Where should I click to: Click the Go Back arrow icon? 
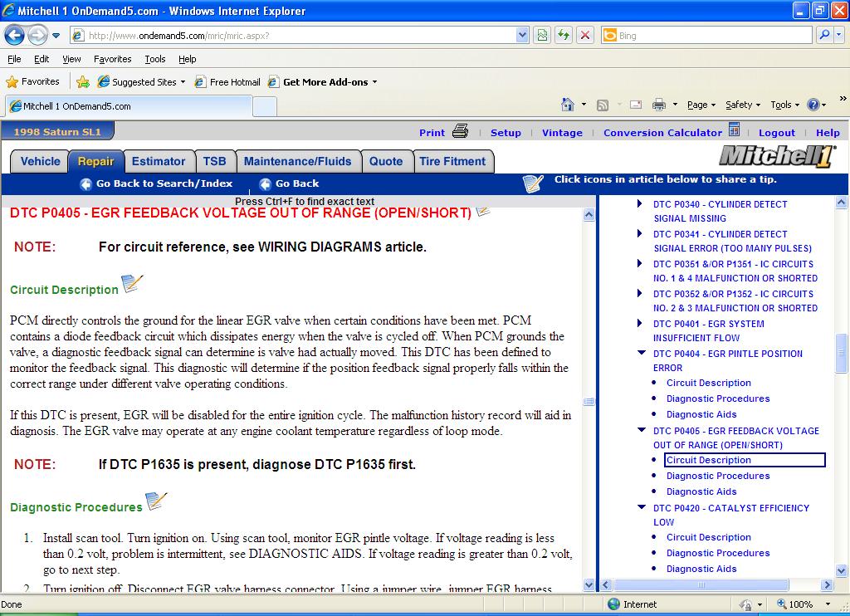pyautogui.click(x=265, y=183)
